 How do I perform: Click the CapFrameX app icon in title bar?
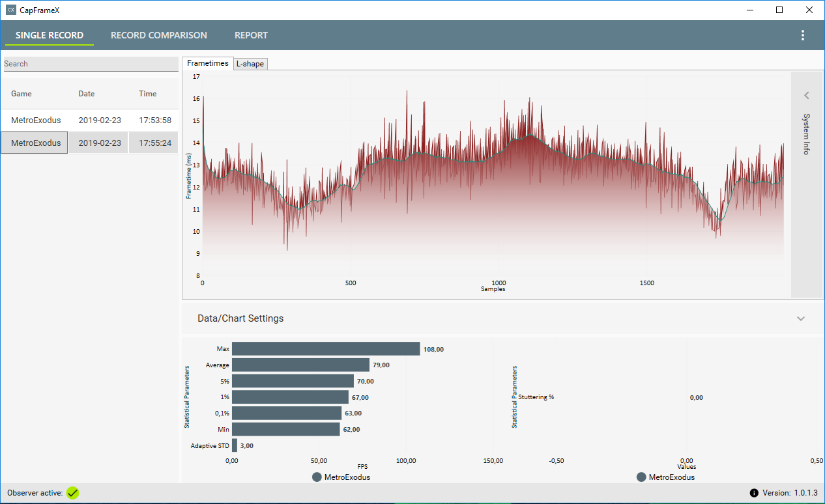point(10,10)
